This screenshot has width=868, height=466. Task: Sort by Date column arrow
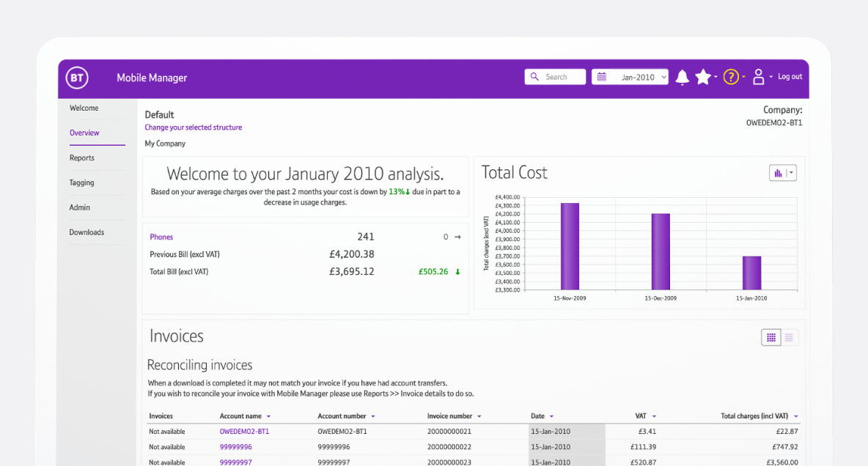tap(551, 416)
